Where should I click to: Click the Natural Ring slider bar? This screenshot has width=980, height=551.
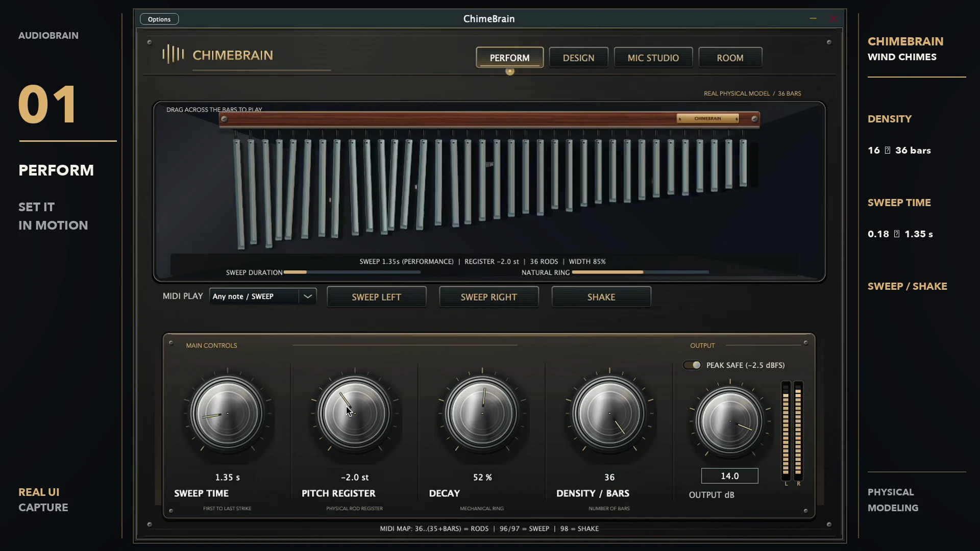click(x=641, y=272)
